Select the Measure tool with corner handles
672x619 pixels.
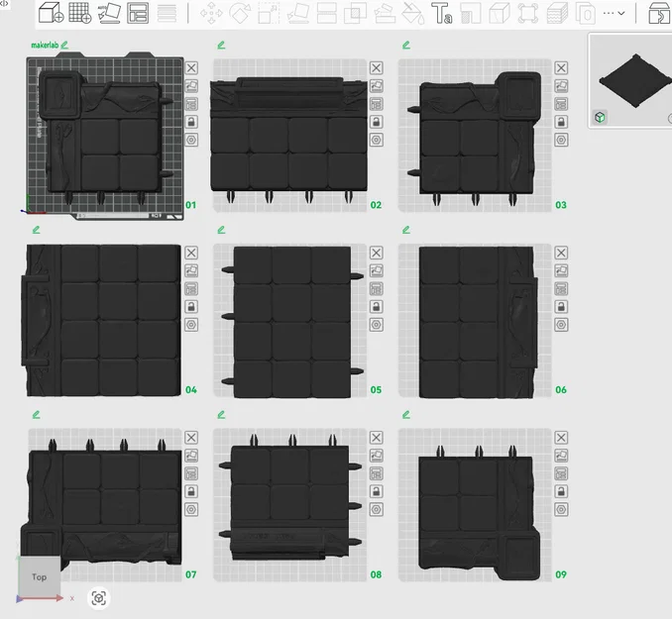coord(528,13)
